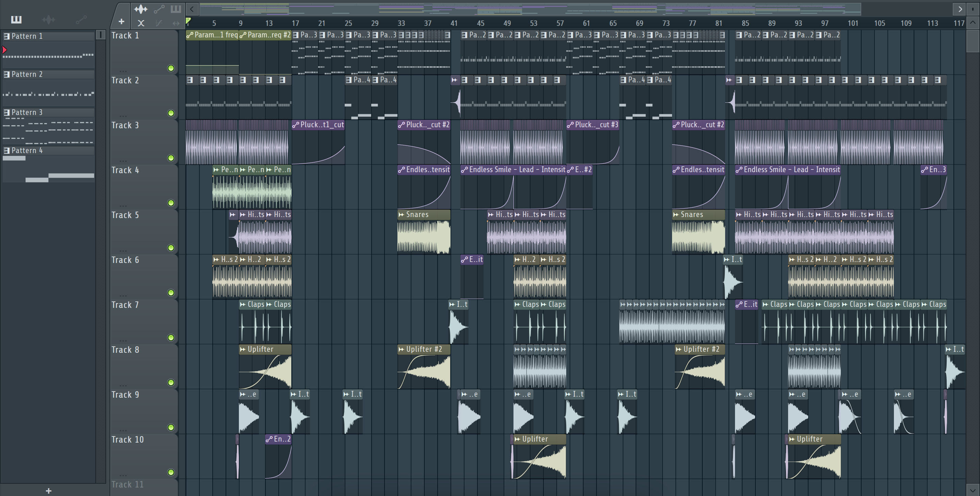This screenshot has width=980, height=496.
Task: Select Pattern 4 in the picker
Action: (48, 150)
